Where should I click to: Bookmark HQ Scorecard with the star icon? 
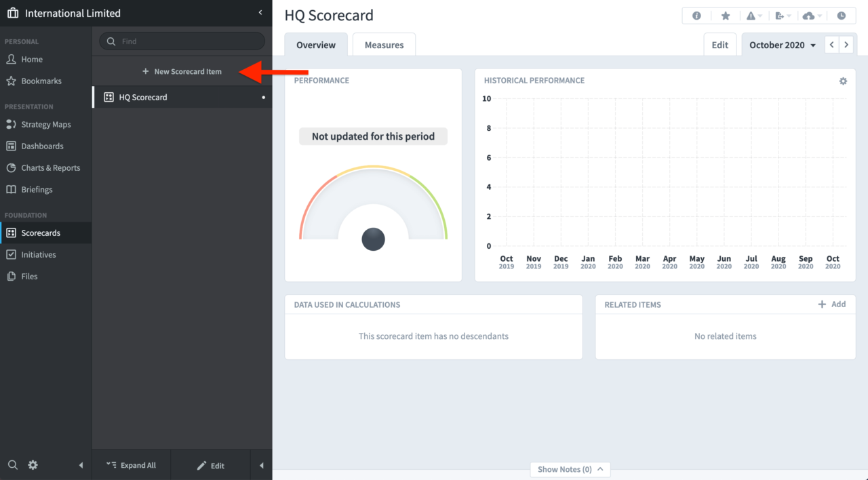[x=726, y=15]
